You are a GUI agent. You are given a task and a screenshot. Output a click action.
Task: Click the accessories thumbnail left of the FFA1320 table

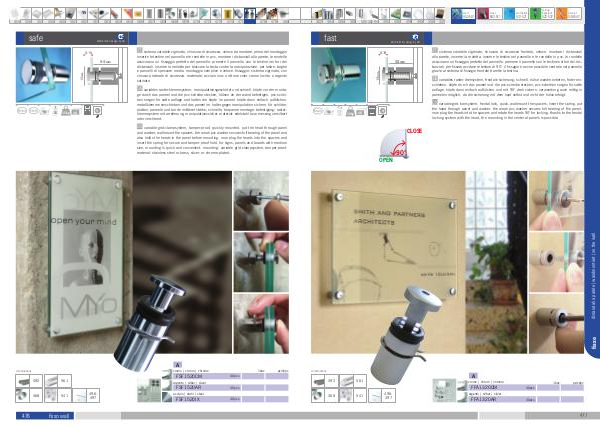444,390
